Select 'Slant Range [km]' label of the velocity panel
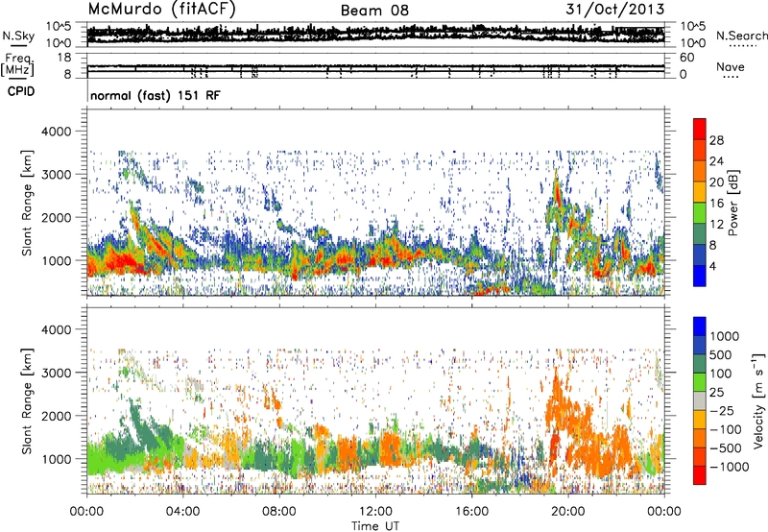 27,401
